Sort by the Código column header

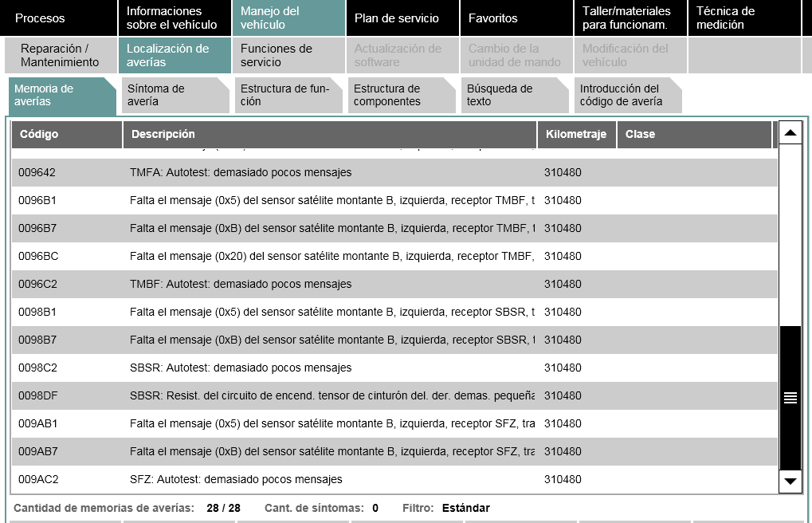[67, 134]
